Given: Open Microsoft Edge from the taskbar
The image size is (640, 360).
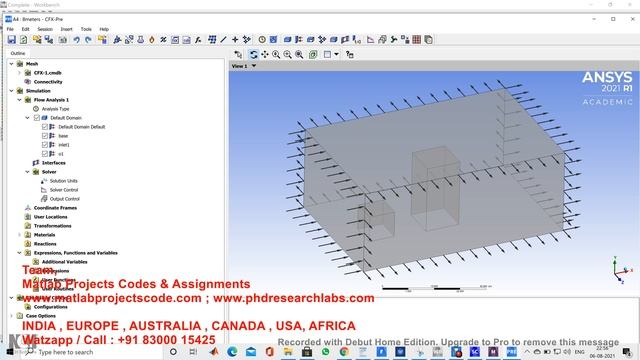Looking at the screenshot, I should (232, 352).
